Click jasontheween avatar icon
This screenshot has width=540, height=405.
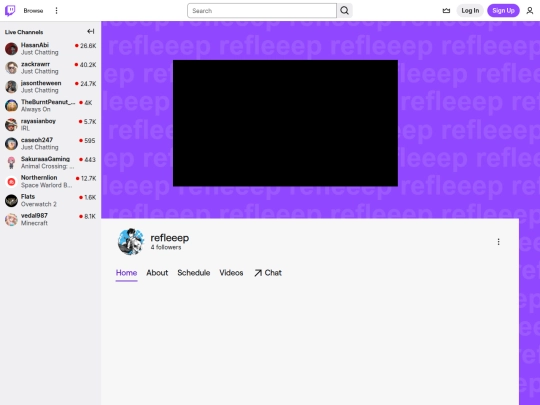click(x=11, y=87)
